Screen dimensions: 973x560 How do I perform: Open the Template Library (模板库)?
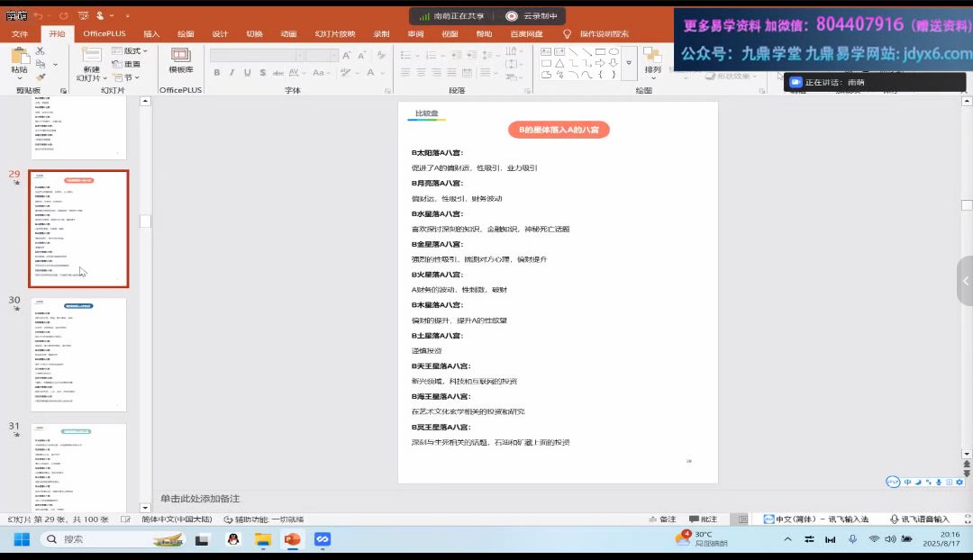point(180,60)
